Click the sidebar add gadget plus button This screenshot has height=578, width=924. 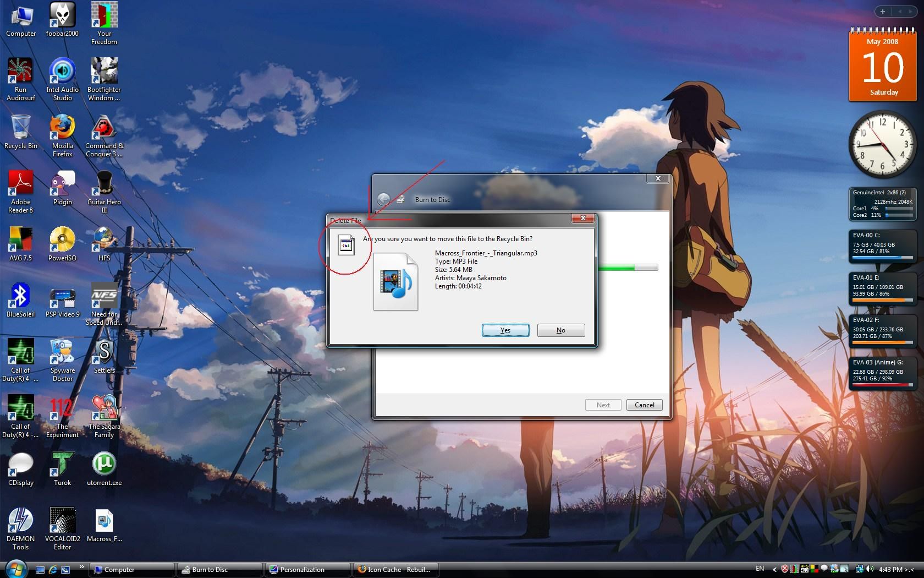click(x=883, y=12)
